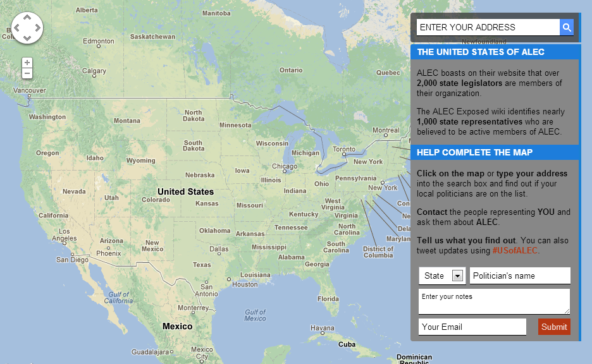Zoom out of the map
Viewport: 592px width, 364px height.
tap(26, 73)
